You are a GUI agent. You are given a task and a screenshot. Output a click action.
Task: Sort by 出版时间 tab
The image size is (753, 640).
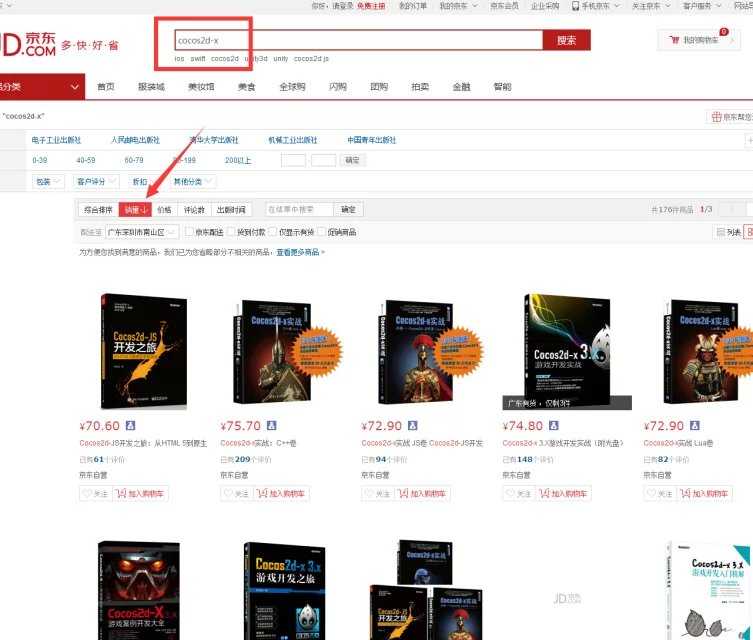click(x=231, y=210)
